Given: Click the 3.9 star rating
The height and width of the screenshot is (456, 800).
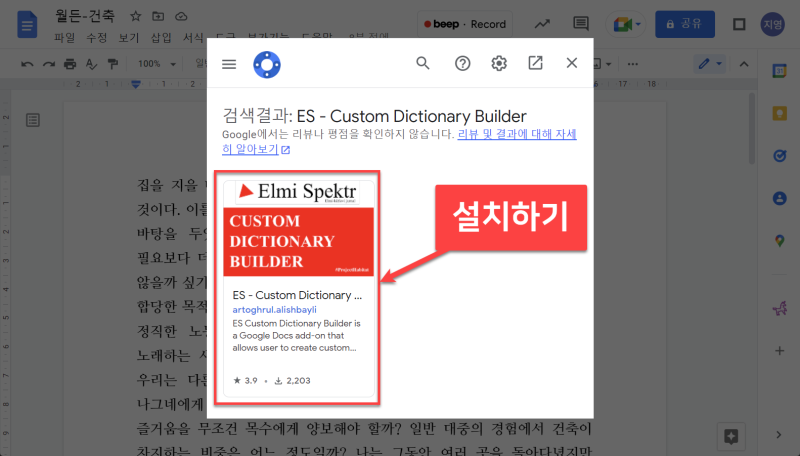Looking at the screenshot, I should click(x=245, y=381).
